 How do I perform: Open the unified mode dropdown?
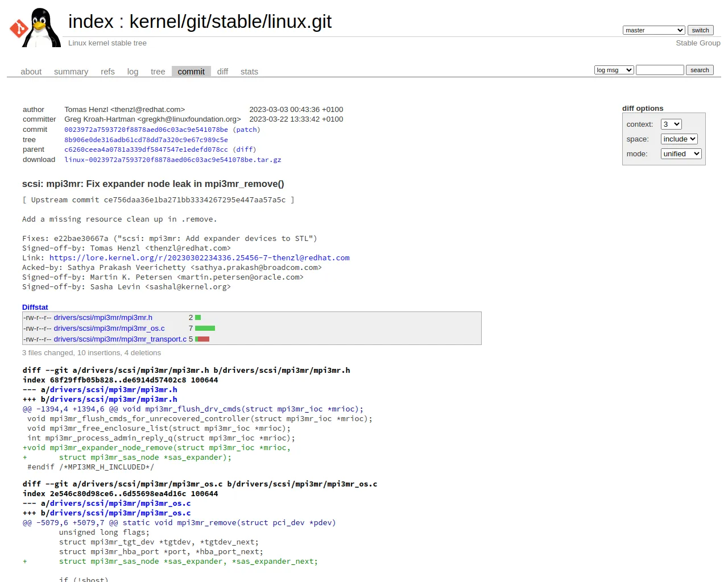coord(681,153)
